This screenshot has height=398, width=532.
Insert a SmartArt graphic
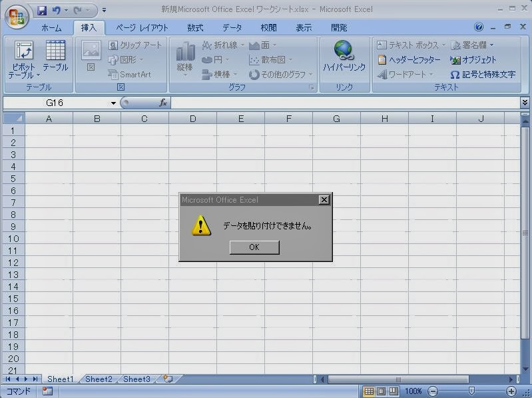(x=129, y=75)
